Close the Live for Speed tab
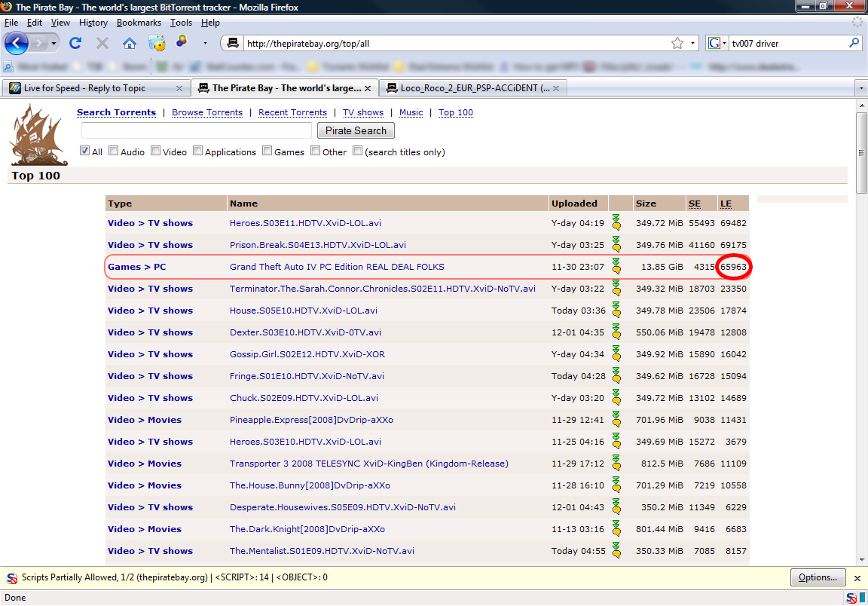 [179, 88]
